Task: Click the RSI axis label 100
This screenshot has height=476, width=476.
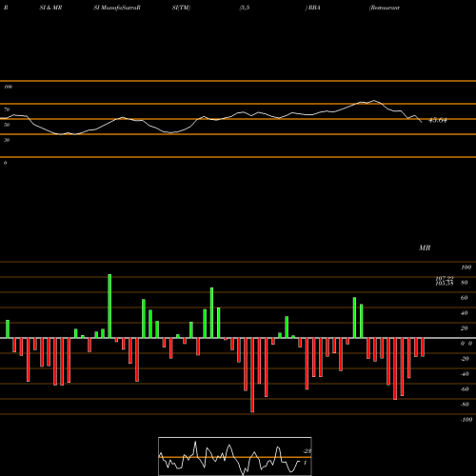Action: point(8,87)
